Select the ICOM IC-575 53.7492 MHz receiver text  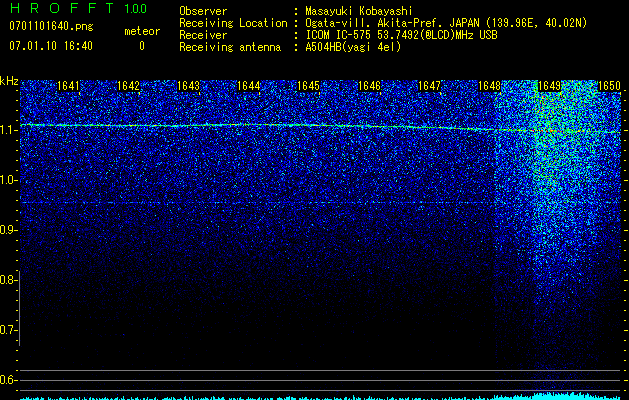(401, 35)
